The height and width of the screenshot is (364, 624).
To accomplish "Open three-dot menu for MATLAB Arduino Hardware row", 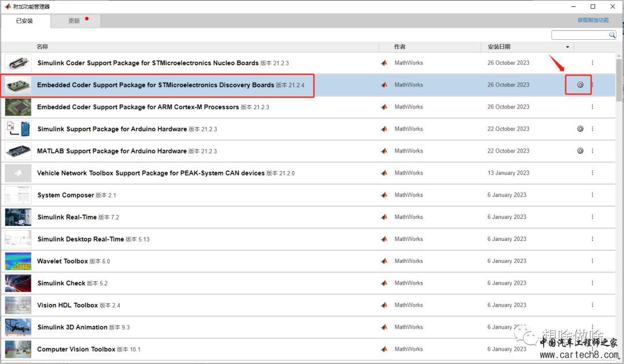I will point(592,151).
